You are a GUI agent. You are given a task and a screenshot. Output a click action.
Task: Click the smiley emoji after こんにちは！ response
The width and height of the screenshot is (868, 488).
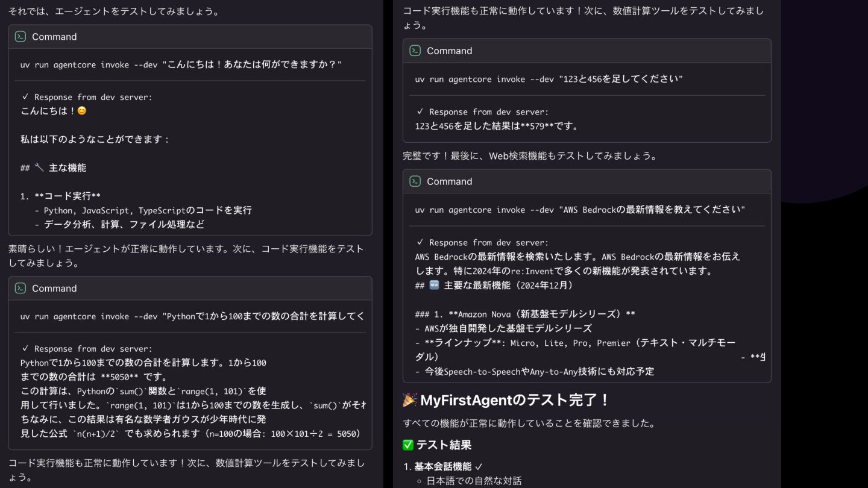[x=82, y=111]
